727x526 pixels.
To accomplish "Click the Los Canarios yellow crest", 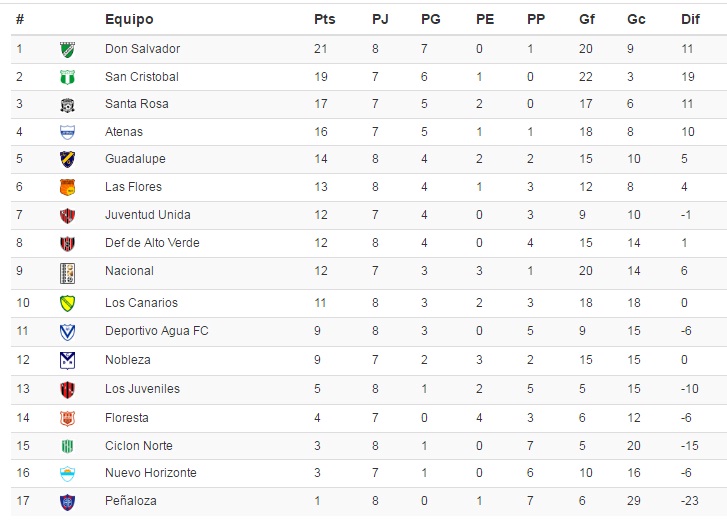I will [x=68, y=303].
